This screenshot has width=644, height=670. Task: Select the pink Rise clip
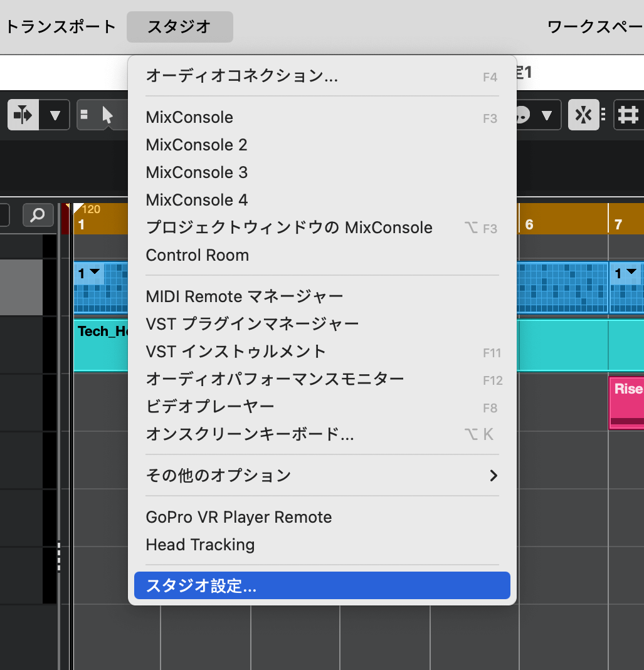point(626,402)
